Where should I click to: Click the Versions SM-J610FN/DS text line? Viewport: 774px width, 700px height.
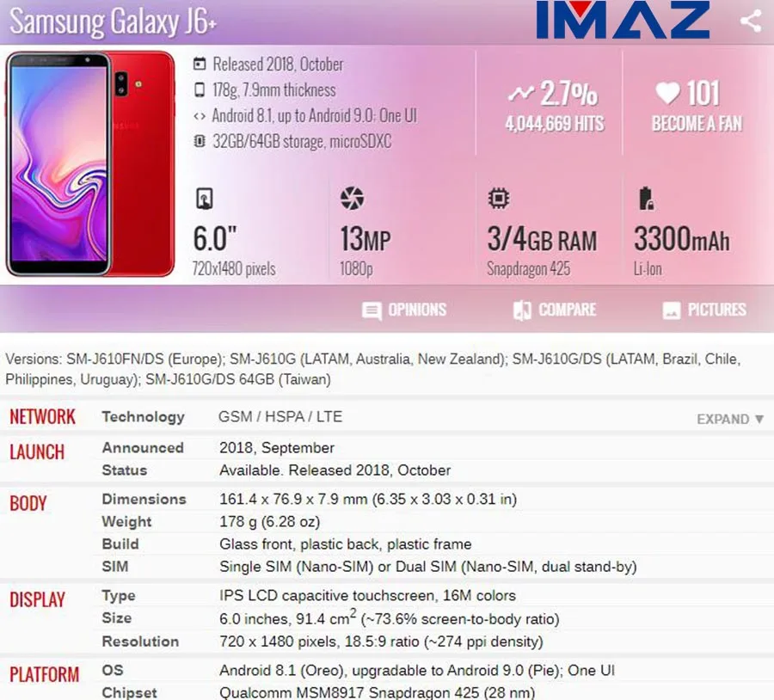point(372,369)
